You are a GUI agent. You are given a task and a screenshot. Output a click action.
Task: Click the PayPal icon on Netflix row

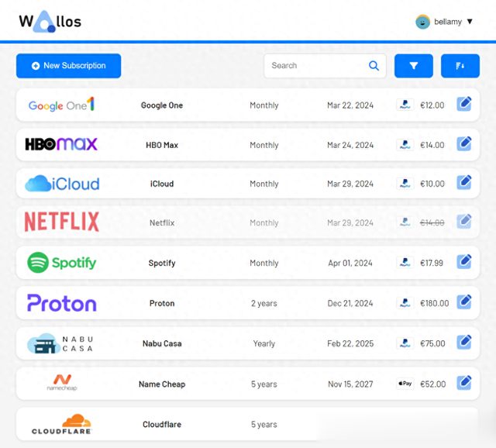pyautogui.click(x=405, y=222)
